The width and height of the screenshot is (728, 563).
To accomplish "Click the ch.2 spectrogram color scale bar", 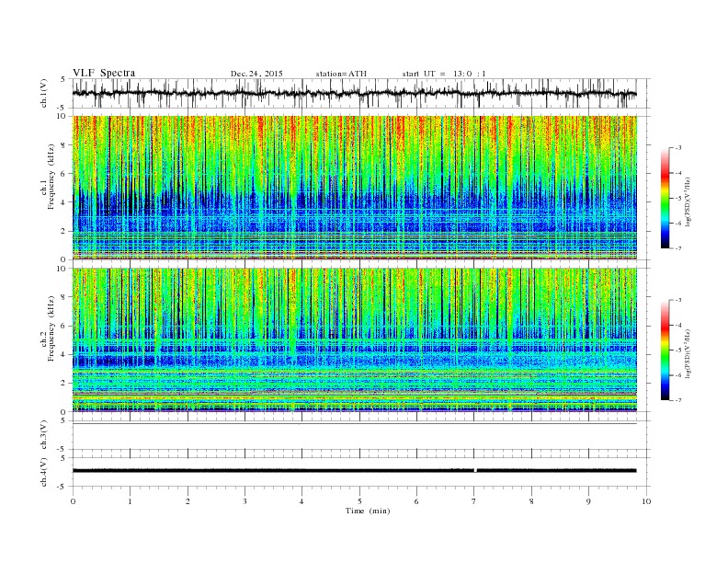I will (665, 350).
